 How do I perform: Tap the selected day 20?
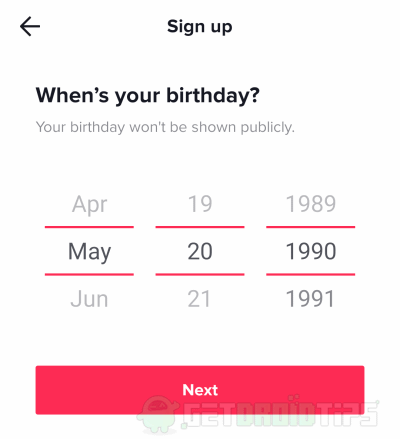point(200,251)
